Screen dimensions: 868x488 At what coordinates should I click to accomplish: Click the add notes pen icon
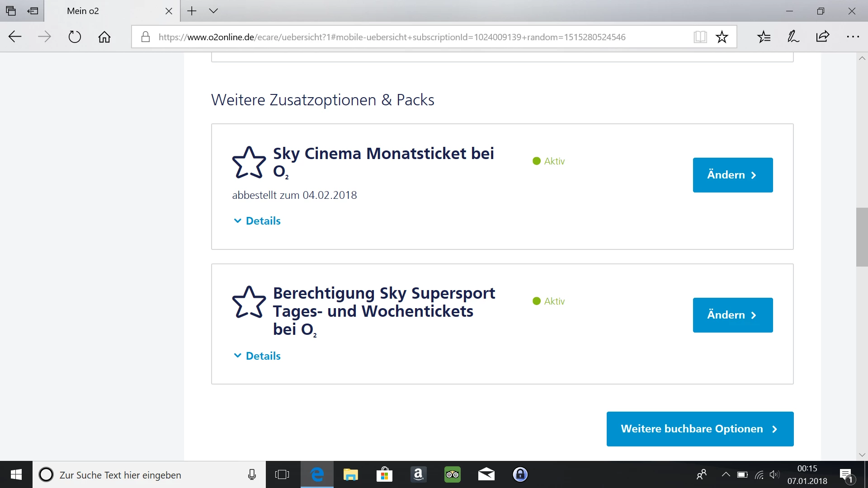pyautogui.click(x=793, y=37)
